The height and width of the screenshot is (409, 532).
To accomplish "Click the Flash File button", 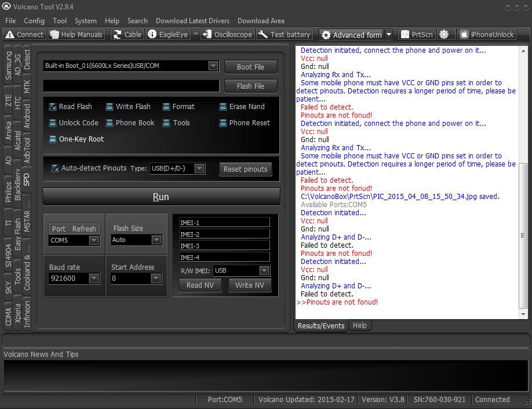I will tap(250, 86).
